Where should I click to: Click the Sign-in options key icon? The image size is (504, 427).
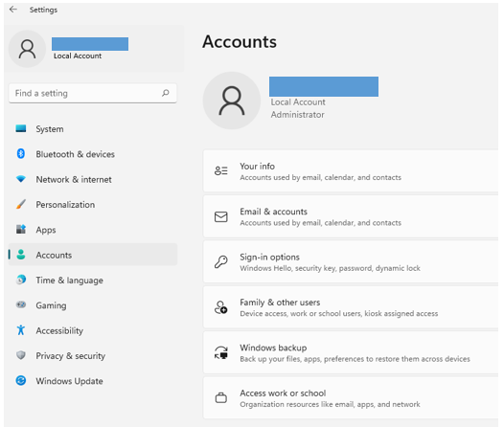click(x=221, y=262)
